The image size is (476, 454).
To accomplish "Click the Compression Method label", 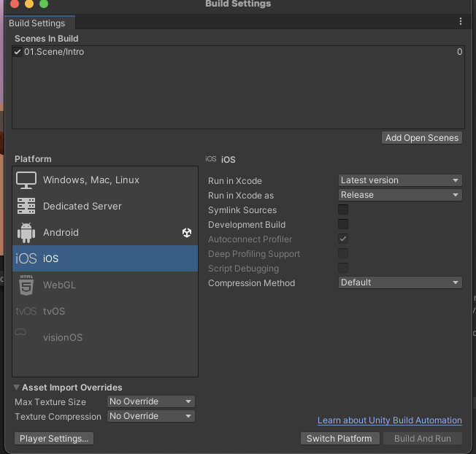I will pos(251,283).
